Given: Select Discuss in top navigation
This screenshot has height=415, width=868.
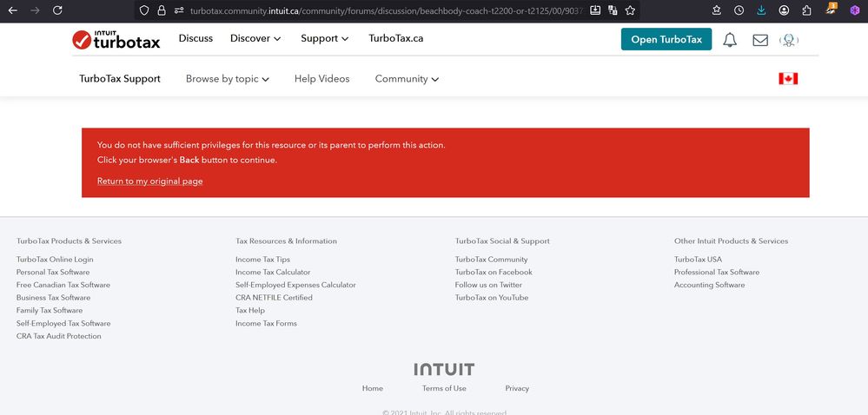Looking at the screenshot, I should (195, 38).
